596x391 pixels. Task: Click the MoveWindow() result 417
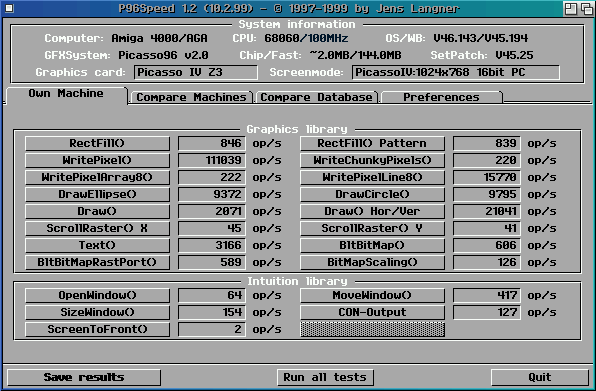(487, 295)
